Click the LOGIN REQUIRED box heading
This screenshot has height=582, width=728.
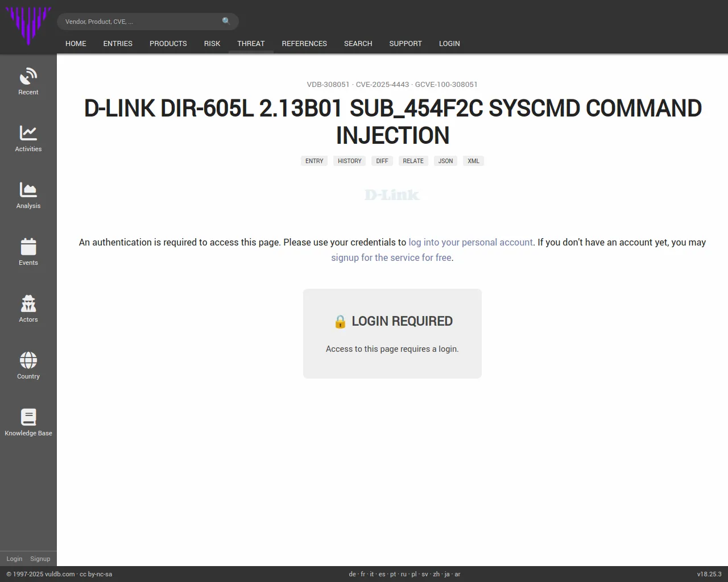(x=392, y=321)
